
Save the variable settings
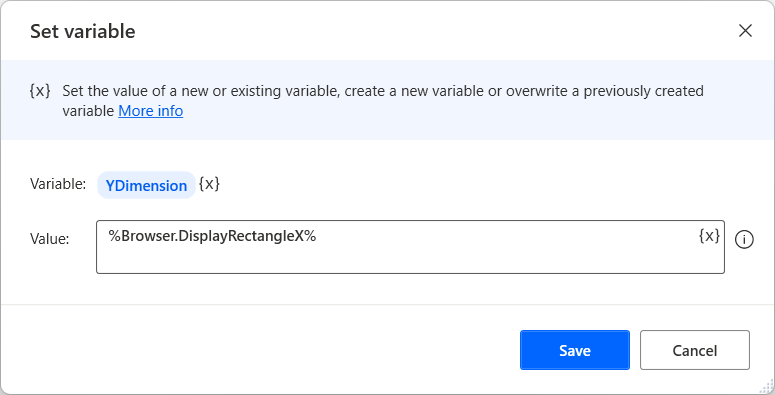click(x=575, y=350)
